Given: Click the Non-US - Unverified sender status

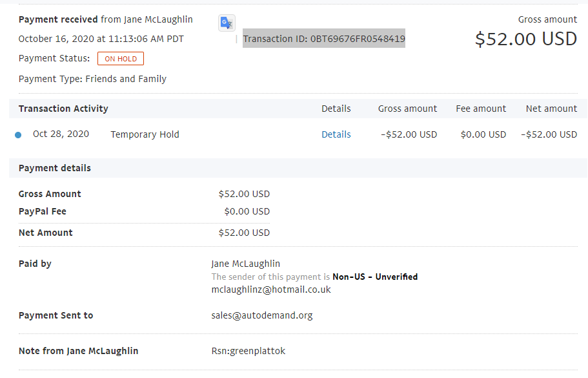Looking at the screenshot, I should [x=375, y=277].
